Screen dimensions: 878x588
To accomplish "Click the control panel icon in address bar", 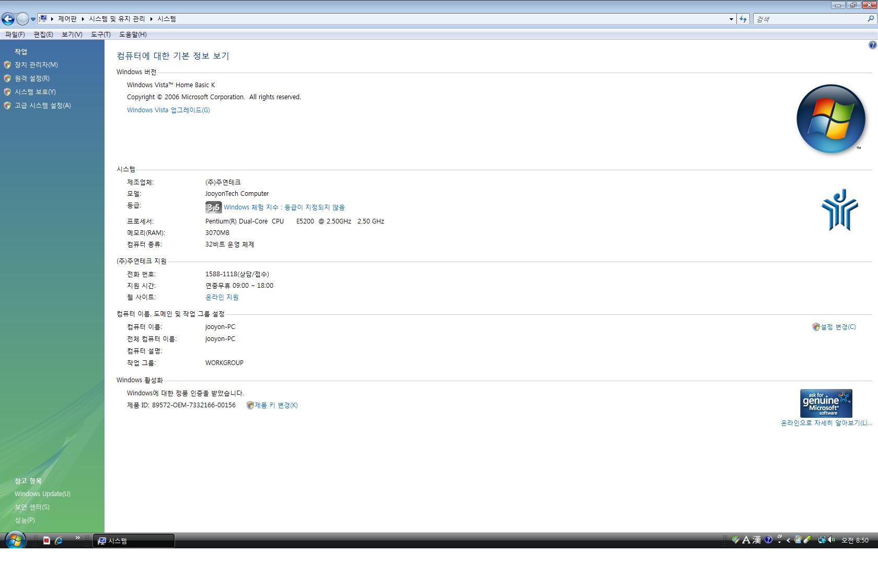I will click(x=43, y=19).
